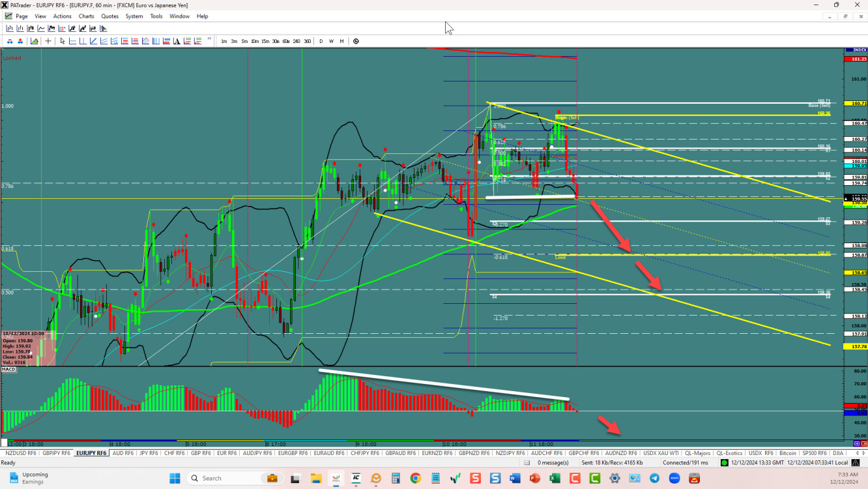Switch chart to Monthly (M) timeframe
Screen dimensions: 868x489
[341, 41]
